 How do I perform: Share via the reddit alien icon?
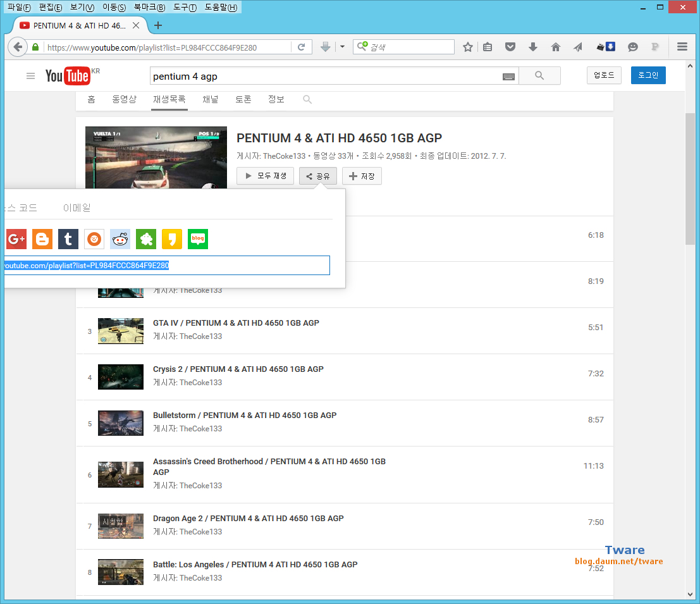[x=120, y=239]
